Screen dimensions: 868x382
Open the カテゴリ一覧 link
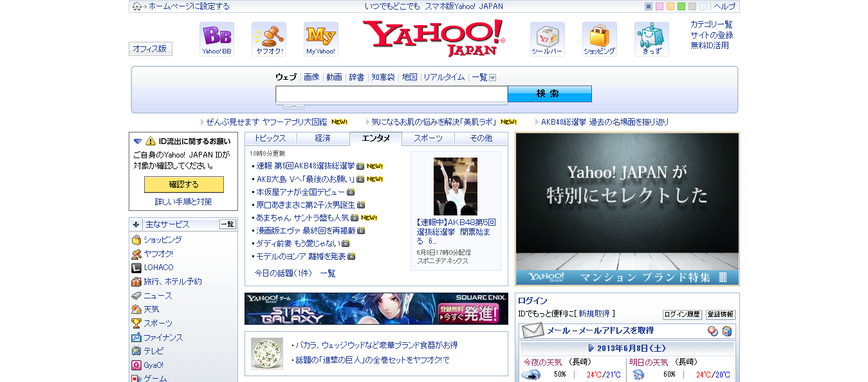coord(712,24)
